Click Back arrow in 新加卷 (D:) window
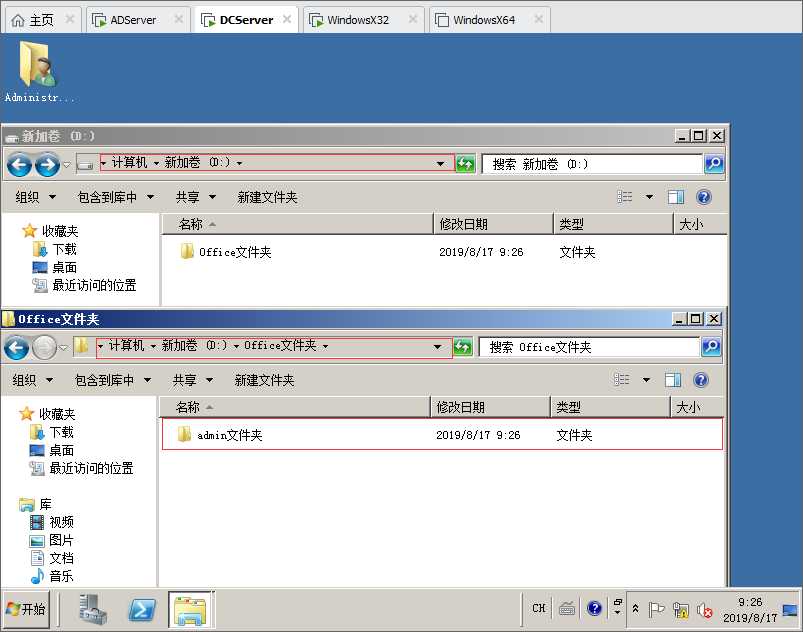 click(x=19, y=164)
